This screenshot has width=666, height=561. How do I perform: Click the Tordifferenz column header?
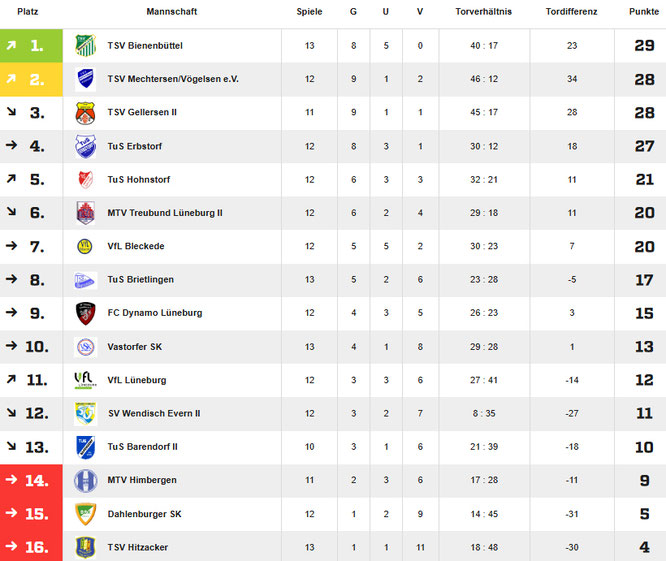pos(571,11)
